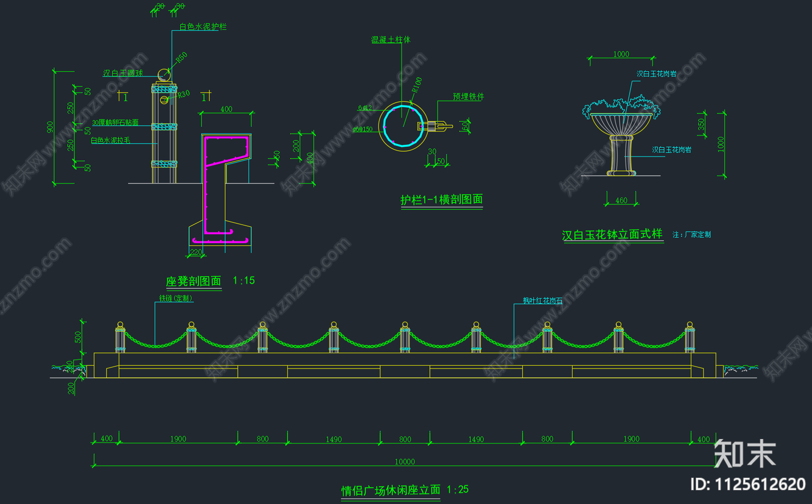Click the '350' bowl height dimension

coord(701,124)
